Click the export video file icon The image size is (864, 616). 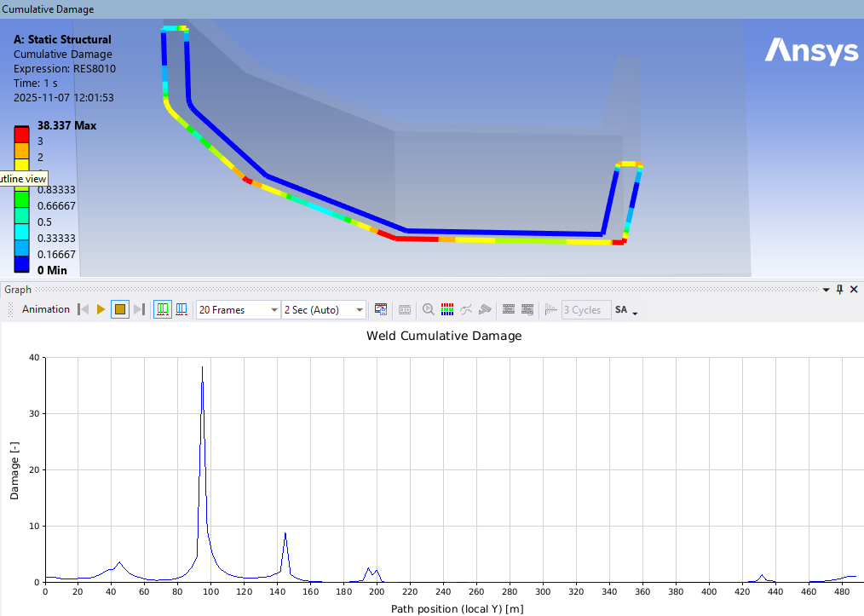(381, 310)
